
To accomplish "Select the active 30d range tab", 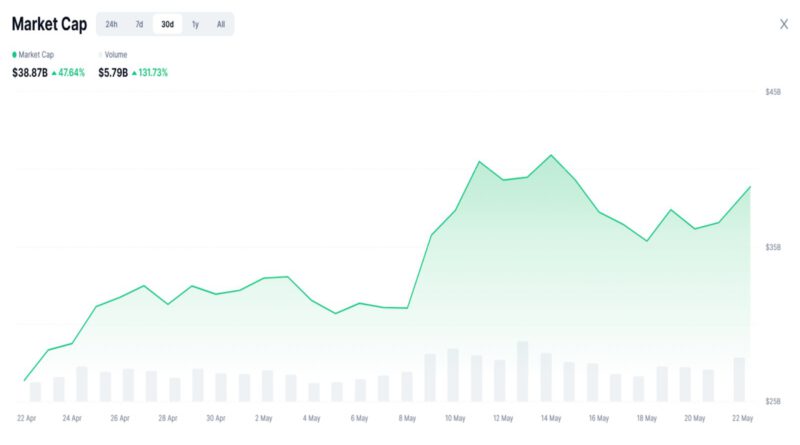I will coord(167,24).
